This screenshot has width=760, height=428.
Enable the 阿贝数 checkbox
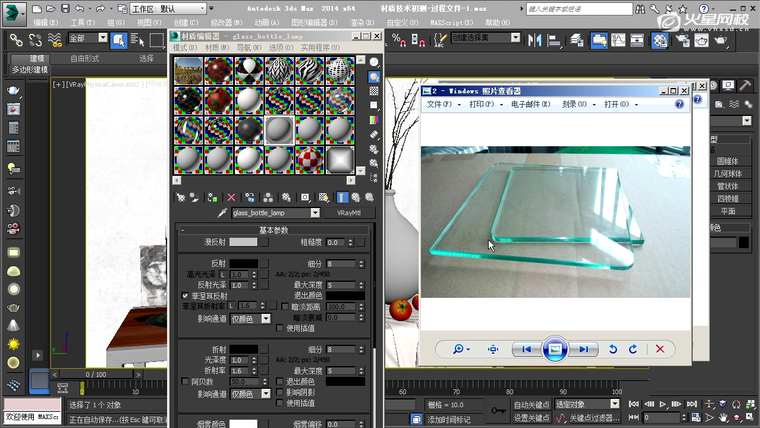coord(185,382)
